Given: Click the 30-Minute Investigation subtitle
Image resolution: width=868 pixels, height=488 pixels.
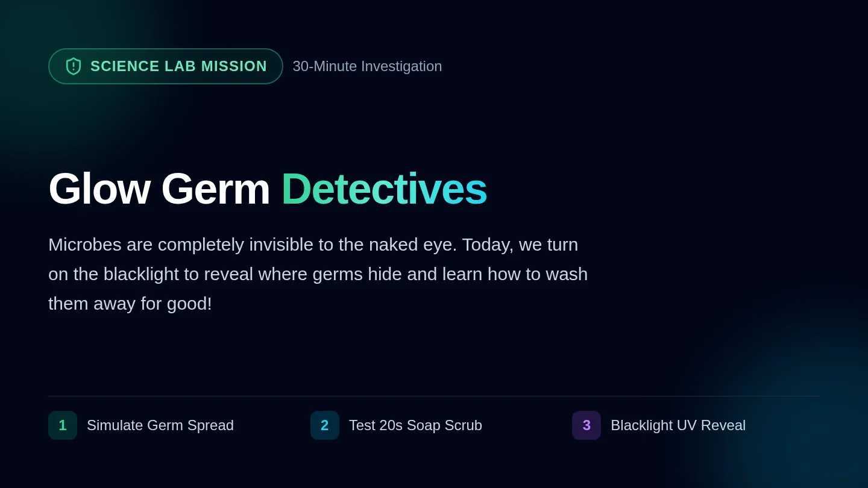Looking at the screenshot, I should [367, 66].
